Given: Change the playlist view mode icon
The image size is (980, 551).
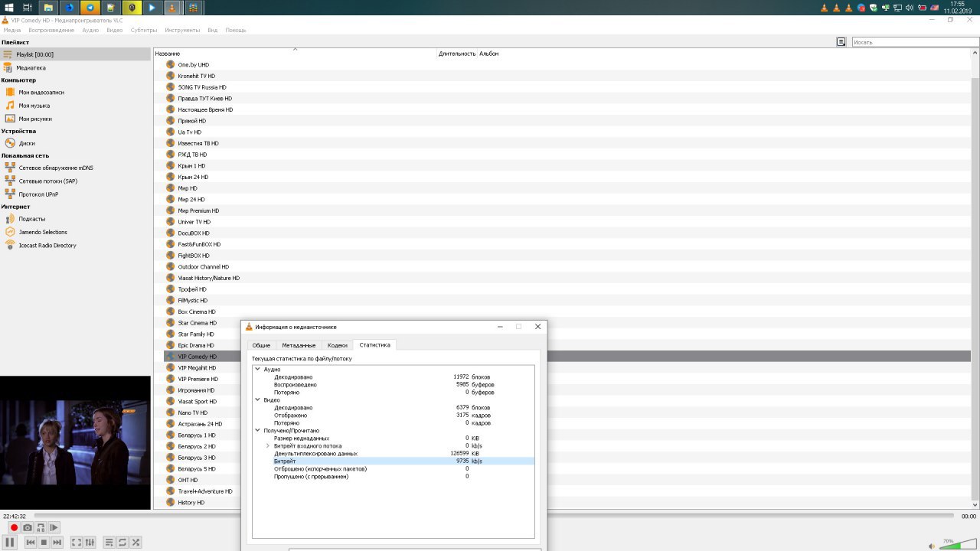Looking at the screenshot, I should click(841, 42).
